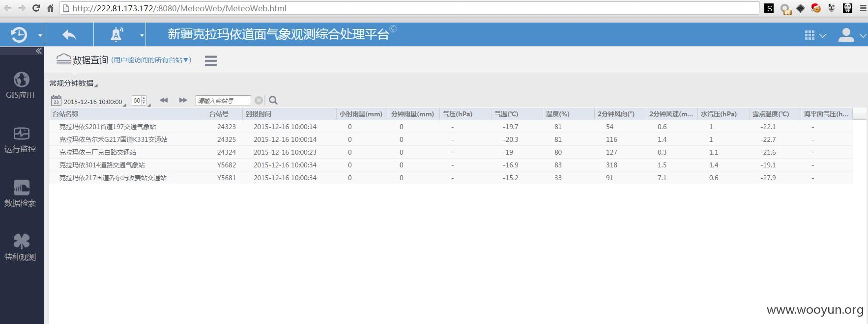
Task: Open the alarm bell icon
Action: point(116,34)
